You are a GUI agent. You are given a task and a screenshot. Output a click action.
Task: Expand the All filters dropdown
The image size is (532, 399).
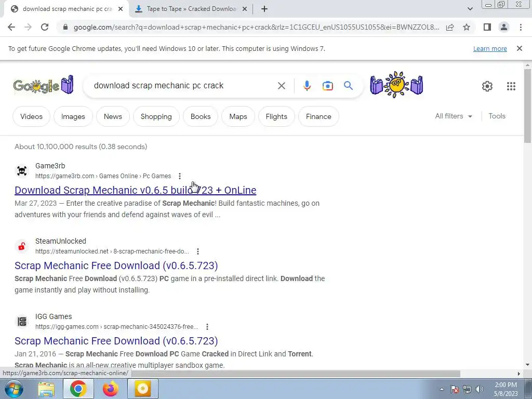[x=454, y=116]
